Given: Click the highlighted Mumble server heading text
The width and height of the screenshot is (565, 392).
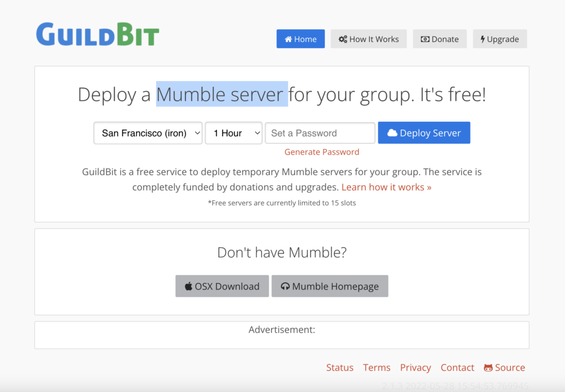Looking at the screenshot, I should (x=222, y=94).
